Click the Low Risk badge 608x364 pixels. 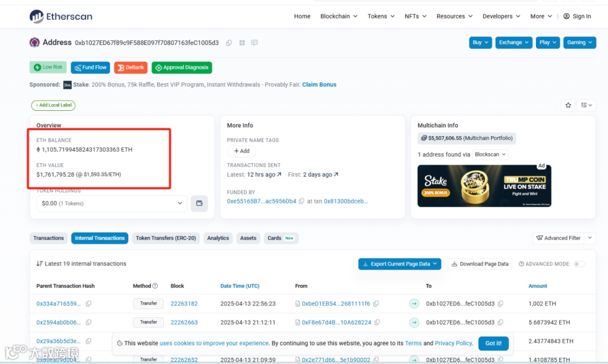(48, 67)
